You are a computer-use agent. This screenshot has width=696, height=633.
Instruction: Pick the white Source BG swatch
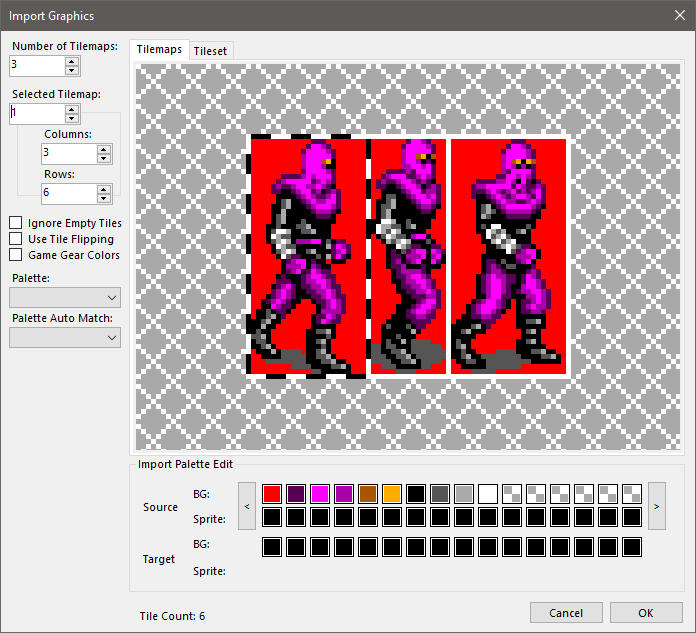(488, 494)
